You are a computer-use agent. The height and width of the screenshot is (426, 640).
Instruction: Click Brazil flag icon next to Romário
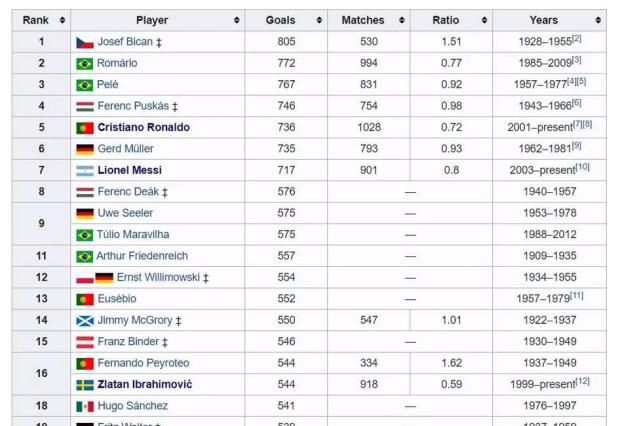pyautogui.click(x=85, y=63)
